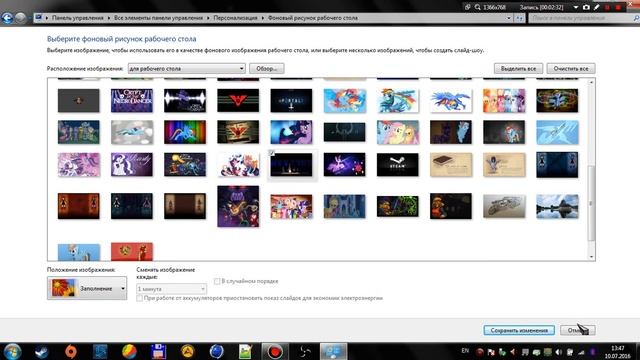The width and height of the screenshot is (640, 360).
Task: Click the forward navigation arrow
Action: coord(20,18)
